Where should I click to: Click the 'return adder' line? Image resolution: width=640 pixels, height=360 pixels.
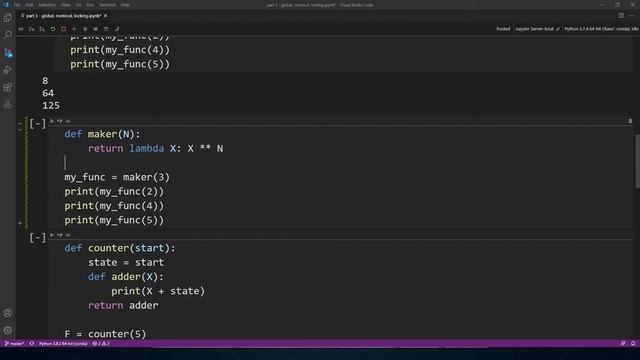[x=123, y=305]
